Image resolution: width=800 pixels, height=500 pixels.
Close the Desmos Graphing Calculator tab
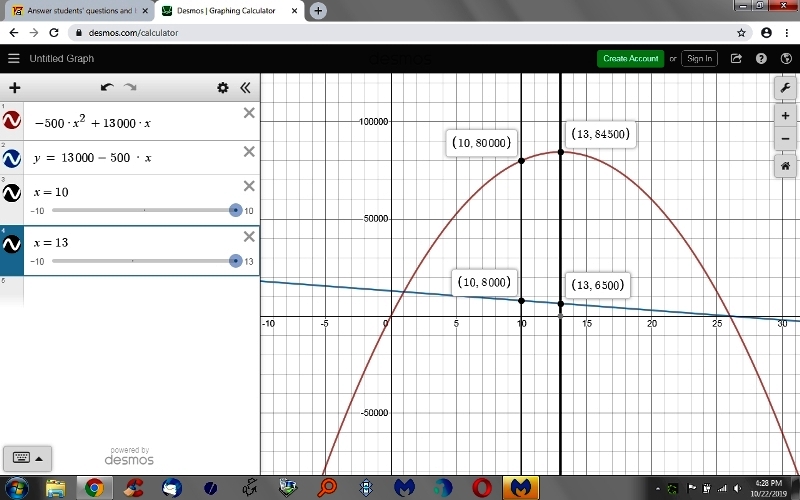294,11
